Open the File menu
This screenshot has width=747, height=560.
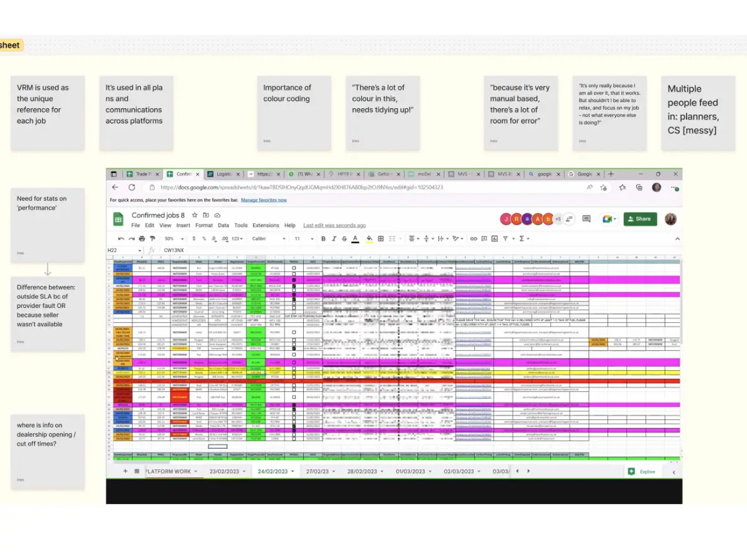click(x=136, y=225)
